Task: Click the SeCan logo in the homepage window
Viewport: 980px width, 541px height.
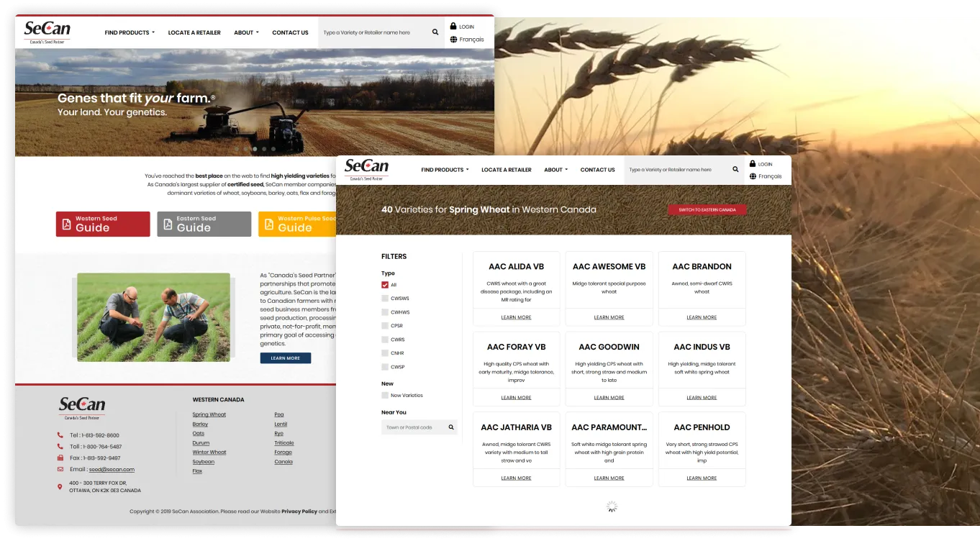Action: click(47, 32)
